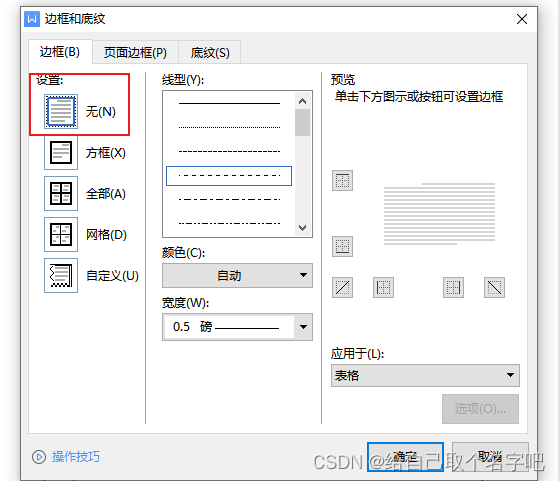Select the dash-dot line style
Viewport: 560px width, 481px height.
pyautogui.click(x=229, y=199)
